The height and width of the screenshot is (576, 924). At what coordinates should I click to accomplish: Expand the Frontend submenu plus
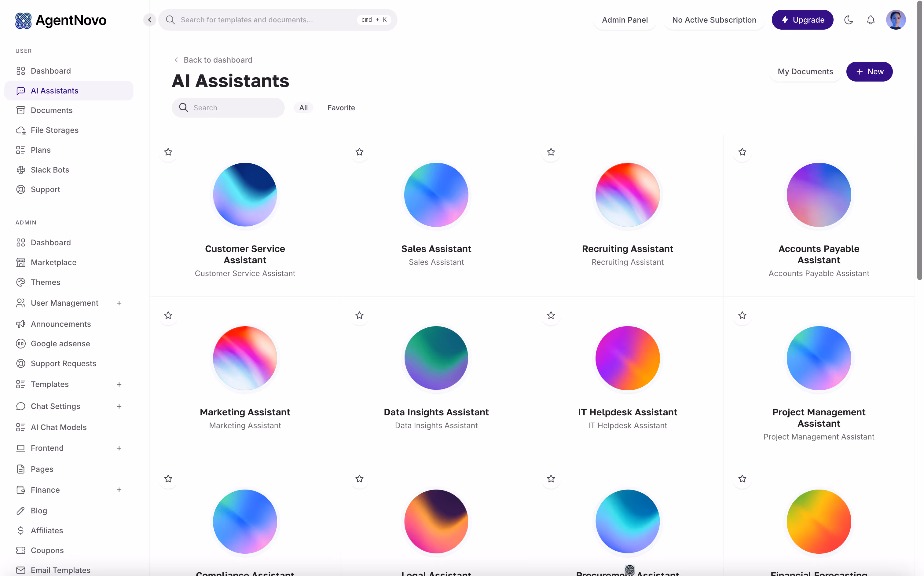tap(119, 448)
